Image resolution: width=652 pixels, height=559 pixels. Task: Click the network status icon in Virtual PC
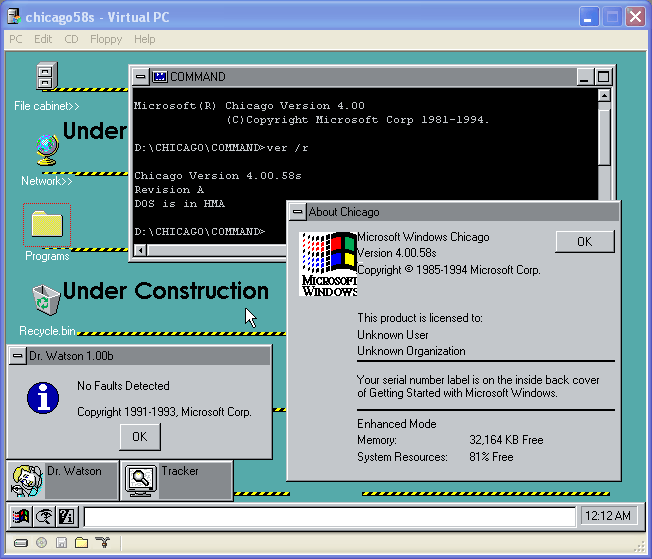(102, 542)
